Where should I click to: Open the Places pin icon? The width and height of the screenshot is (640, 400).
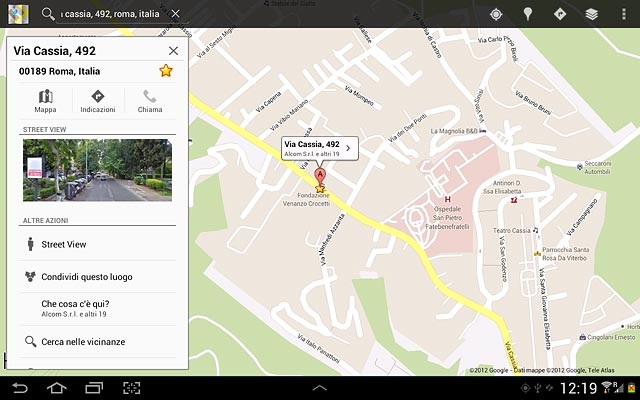coord(528,14)
